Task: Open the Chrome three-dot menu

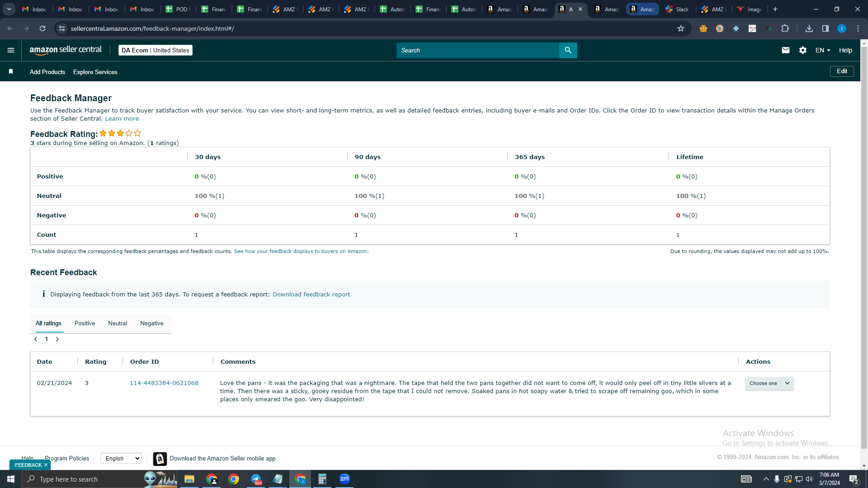Action: [858, 28]
